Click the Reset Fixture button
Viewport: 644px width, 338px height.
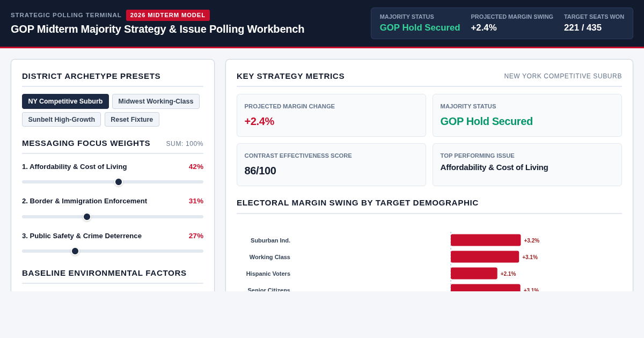(x=132, y=119)
